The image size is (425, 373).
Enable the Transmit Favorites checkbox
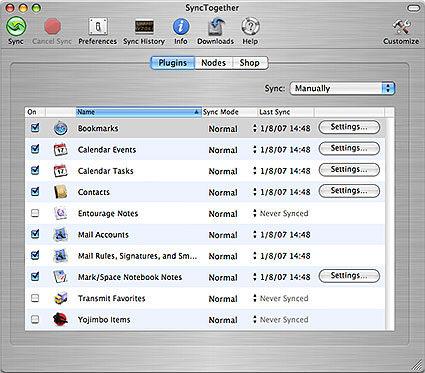[35, 298]
